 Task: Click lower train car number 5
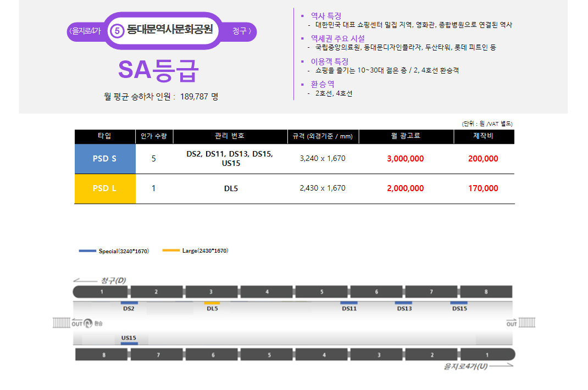pyautogui.click(x=267, y=354)
